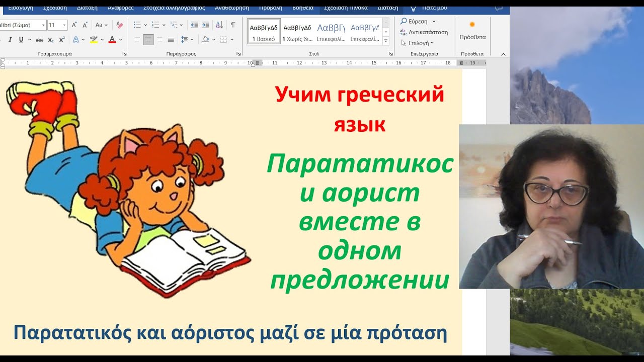The height and width of the screenshot is (362, 644).
Task: Increase paragraph indent
Action: [205, 25]
